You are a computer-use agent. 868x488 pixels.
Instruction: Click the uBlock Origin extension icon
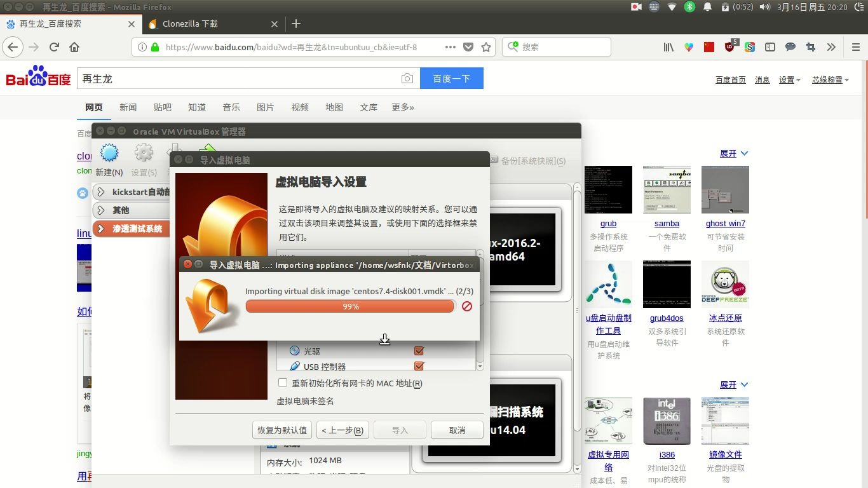[730, 47]
